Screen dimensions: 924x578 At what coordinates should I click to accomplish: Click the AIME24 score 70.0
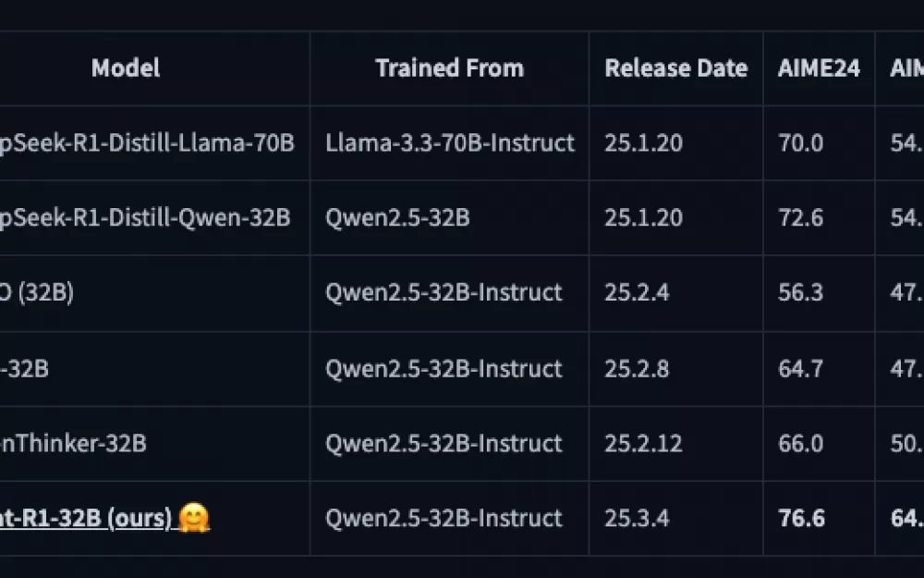coord(800,142)
